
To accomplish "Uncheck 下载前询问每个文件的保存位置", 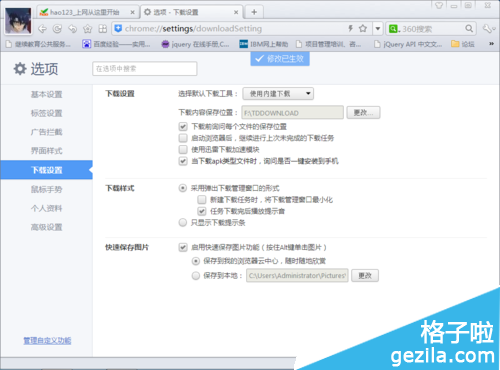I will (x=183, y=127).
